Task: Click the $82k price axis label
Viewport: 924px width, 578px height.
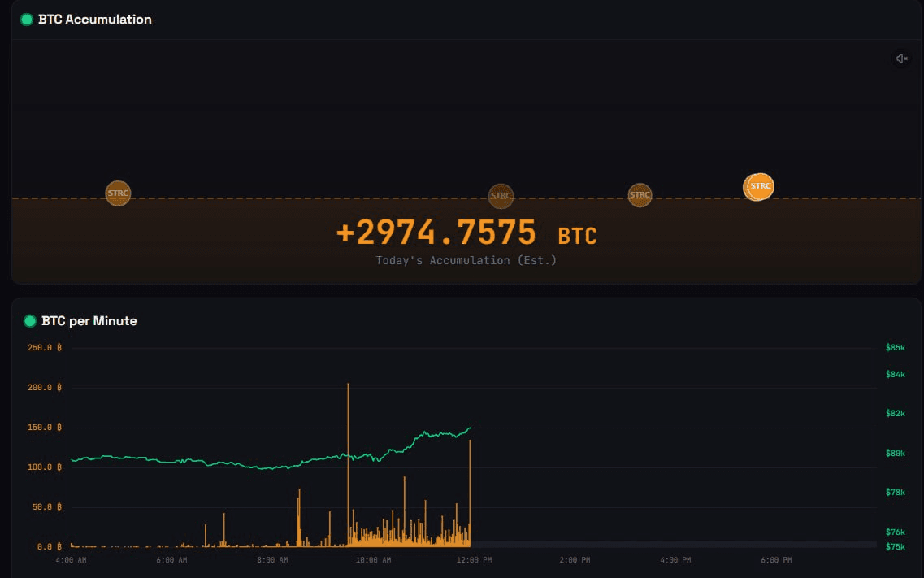Action: tap(895, 414)
